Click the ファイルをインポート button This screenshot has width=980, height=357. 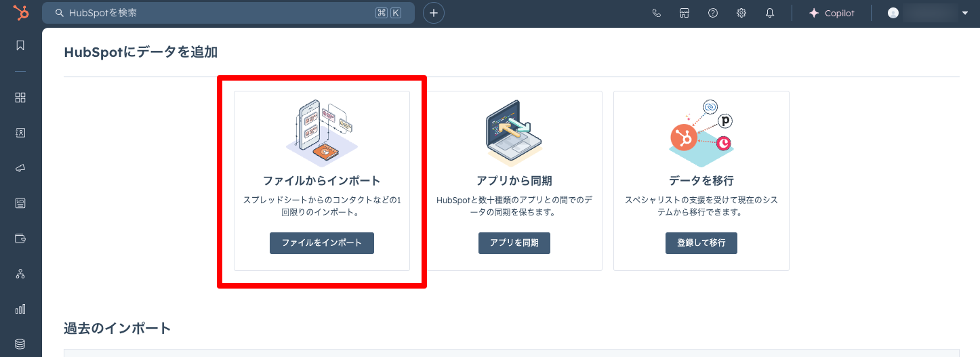coord(322,243)
